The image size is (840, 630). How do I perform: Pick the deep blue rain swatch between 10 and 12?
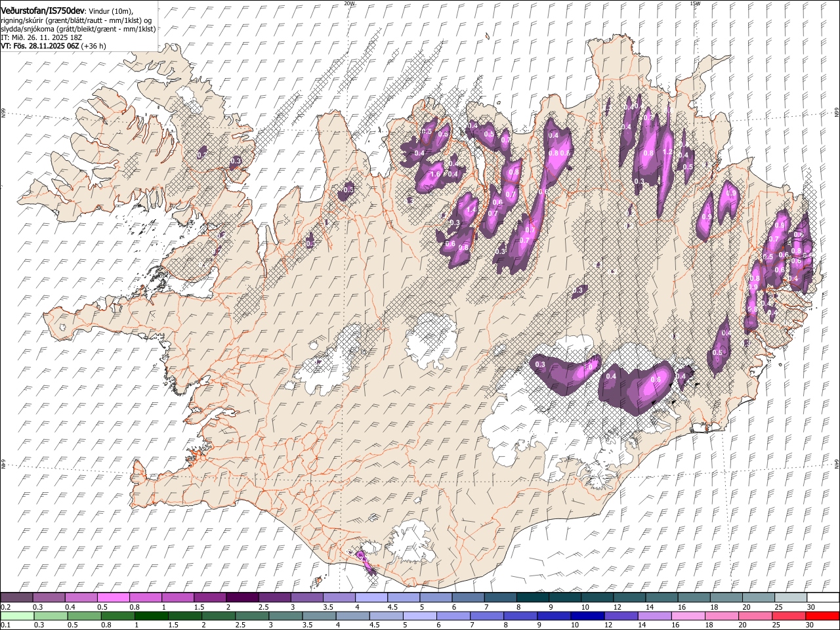pyautogui.click(x=587, y=616)
